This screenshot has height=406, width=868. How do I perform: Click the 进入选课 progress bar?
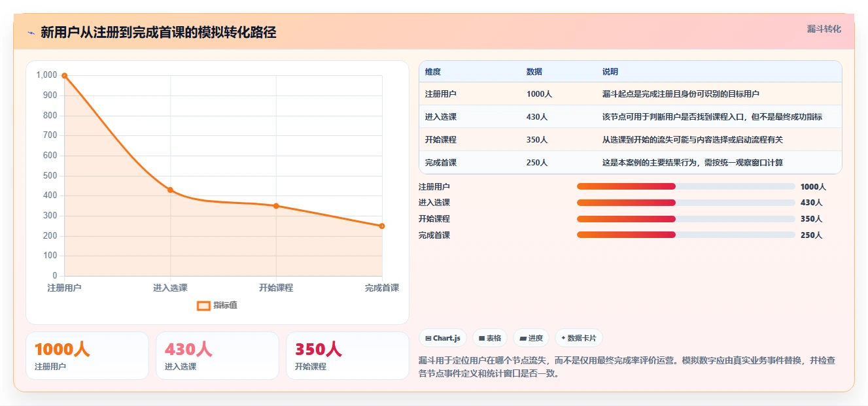[686, 203]
